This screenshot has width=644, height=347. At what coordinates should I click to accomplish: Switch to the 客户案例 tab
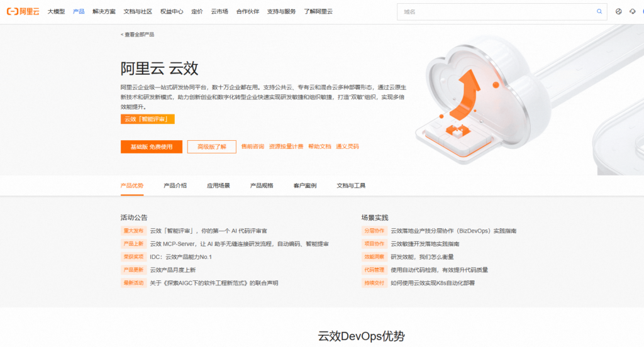pos(304,185)
